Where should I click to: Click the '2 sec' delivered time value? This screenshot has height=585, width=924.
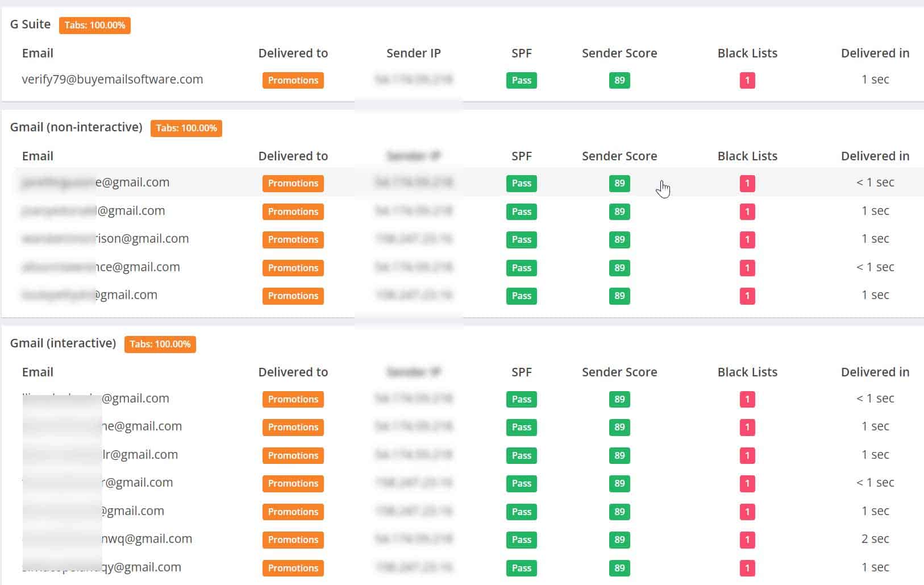(x=875, y=539)
